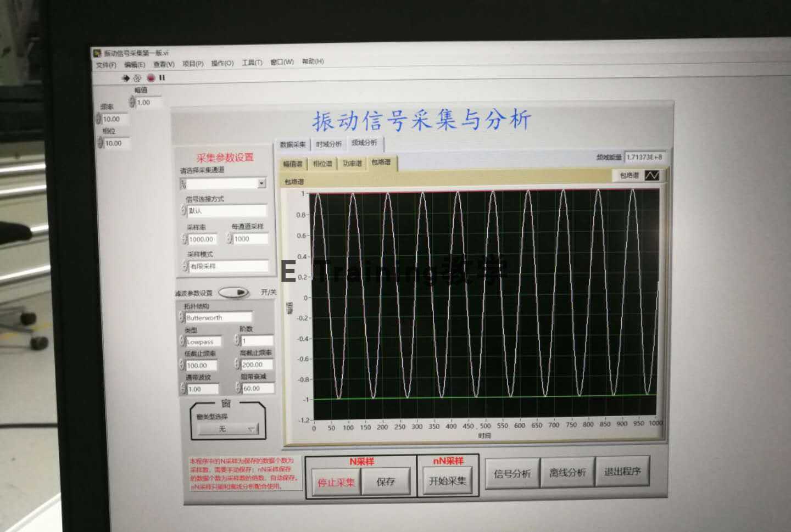Click the 通带波纹 field showing 1.00
The height and width of the screenshot is (532, 791).
click(203, 389)
